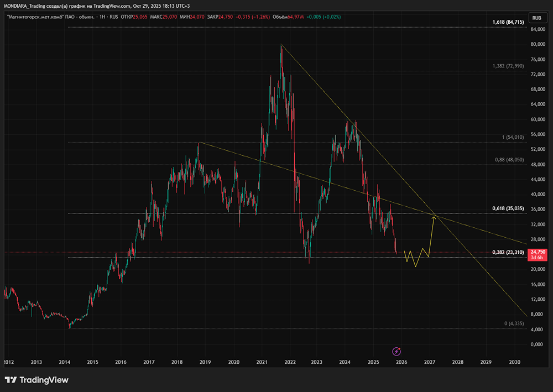
Task: Click the RUB currency button
Action: coord(537,18)
